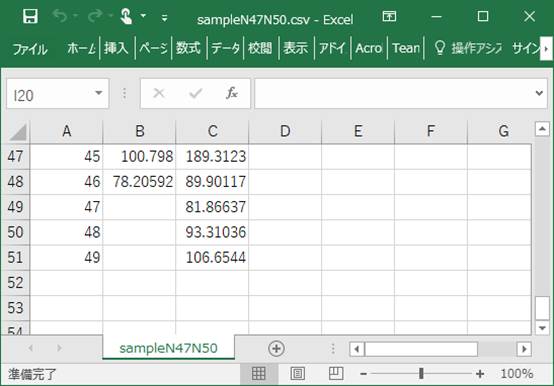554x386 pixels.
Task: Select row 47 header
Action: tap(15, 156)
